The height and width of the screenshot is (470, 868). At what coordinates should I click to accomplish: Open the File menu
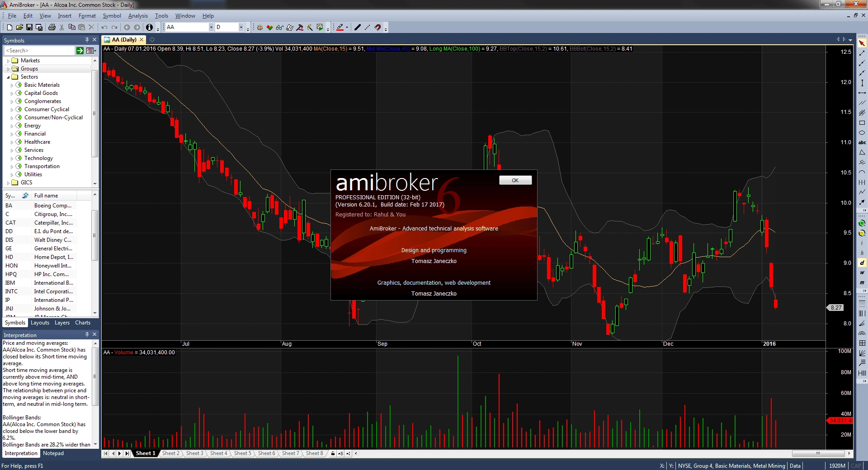(12, 16)
